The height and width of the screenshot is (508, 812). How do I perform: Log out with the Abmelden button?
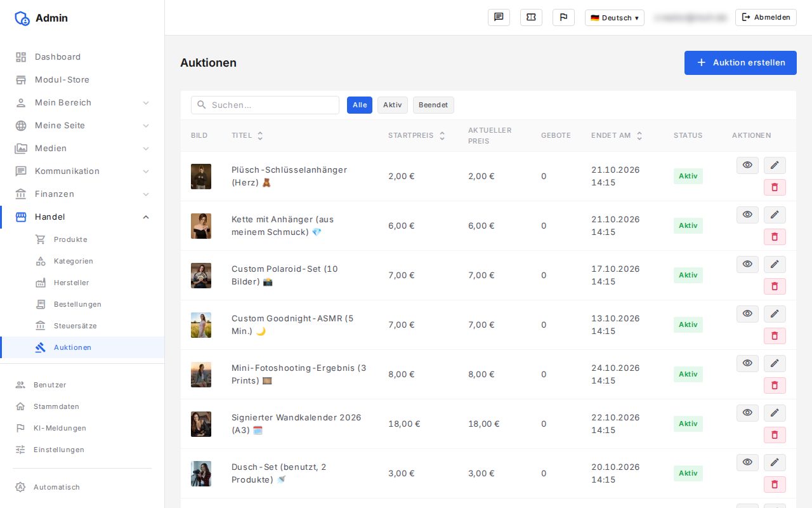(x=766, y=18)
